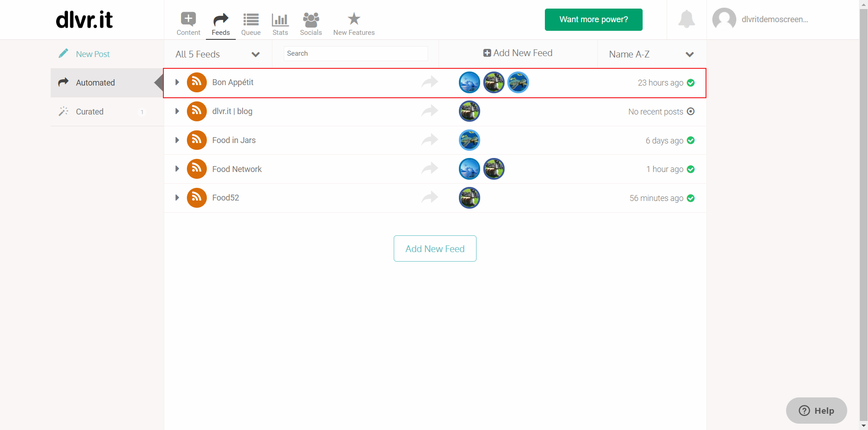Click the Food52 feed name
868x430 pixels.
(225, 198)
